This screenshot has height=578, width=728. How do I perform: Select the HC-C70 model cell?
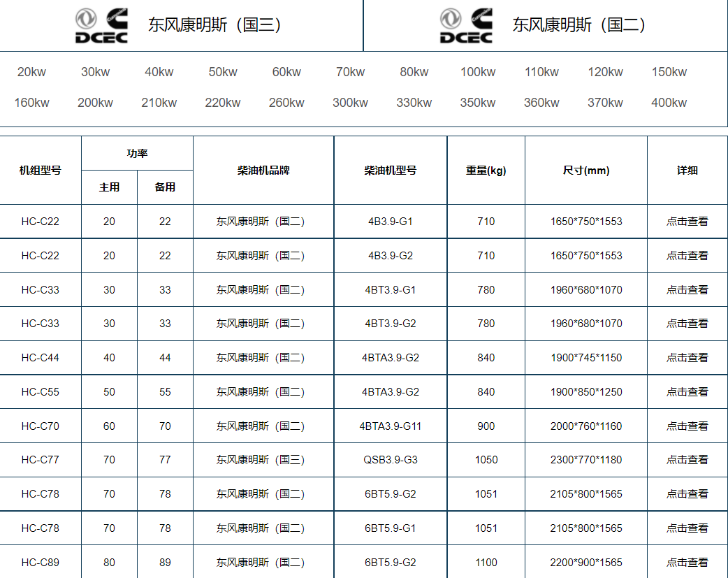coord(41,426)
